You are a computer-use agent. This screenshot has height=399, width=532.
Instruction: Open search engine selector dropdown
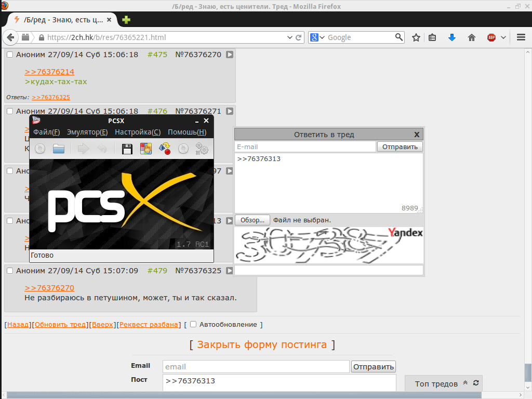point(317,37)
